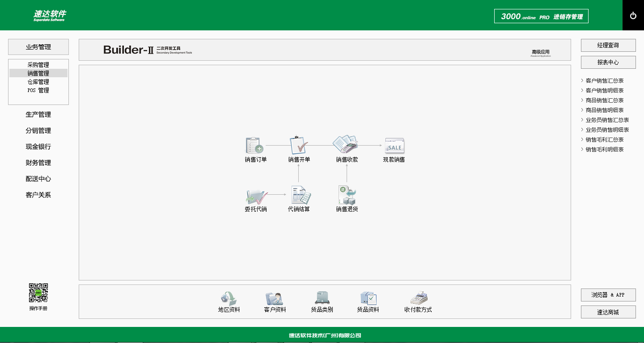Open the 销售退货 returns icon
Screen dimensions: 644x343
click(347, 196)
